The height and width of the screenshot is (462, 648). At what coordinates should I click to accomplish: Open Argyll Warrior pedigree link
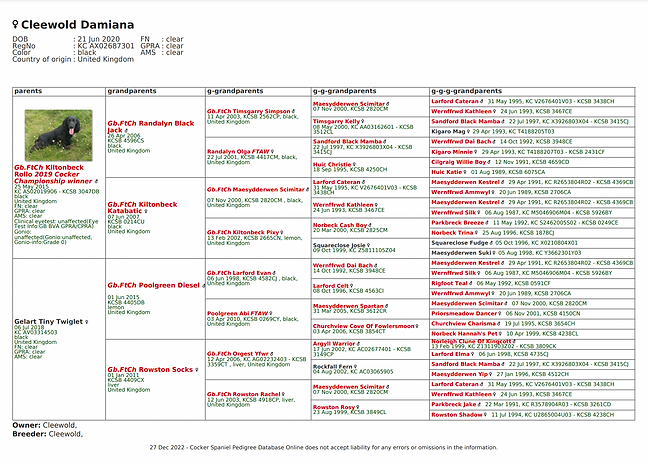(334, 344)
